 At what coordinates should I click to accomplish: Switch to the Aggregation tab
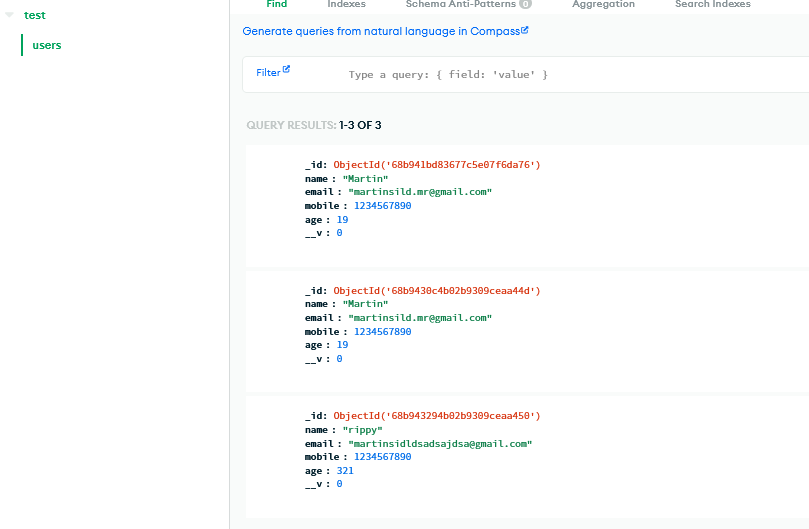[603, 4]
